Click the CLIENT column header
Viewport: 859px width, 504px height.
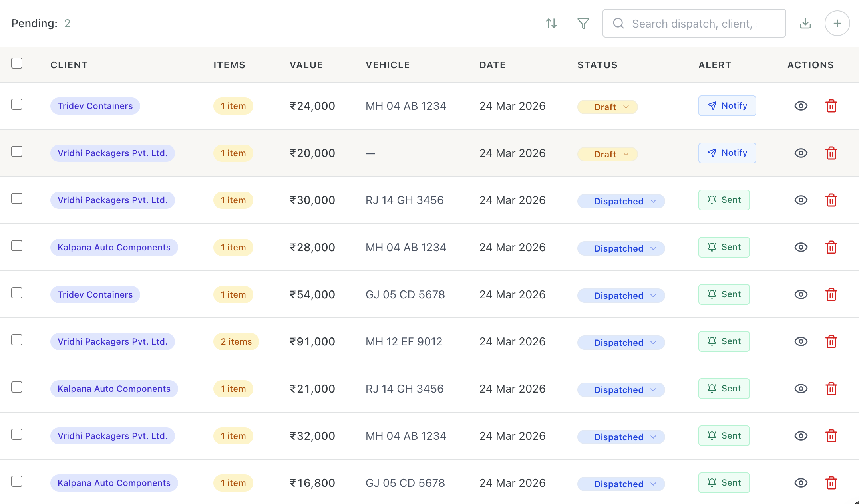69,65
